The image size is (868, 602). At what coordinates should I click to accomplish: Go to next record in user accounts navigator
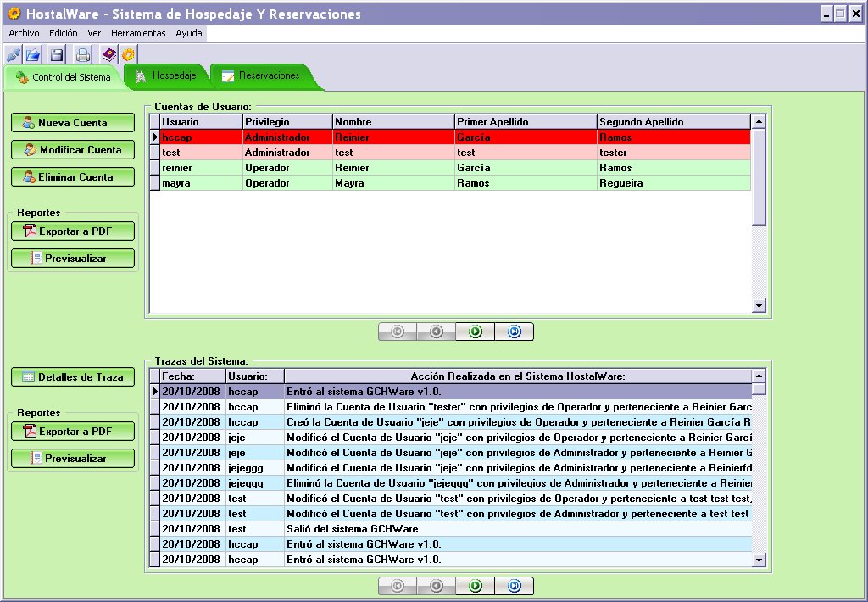pyautogui.click(x=475, y=332)
